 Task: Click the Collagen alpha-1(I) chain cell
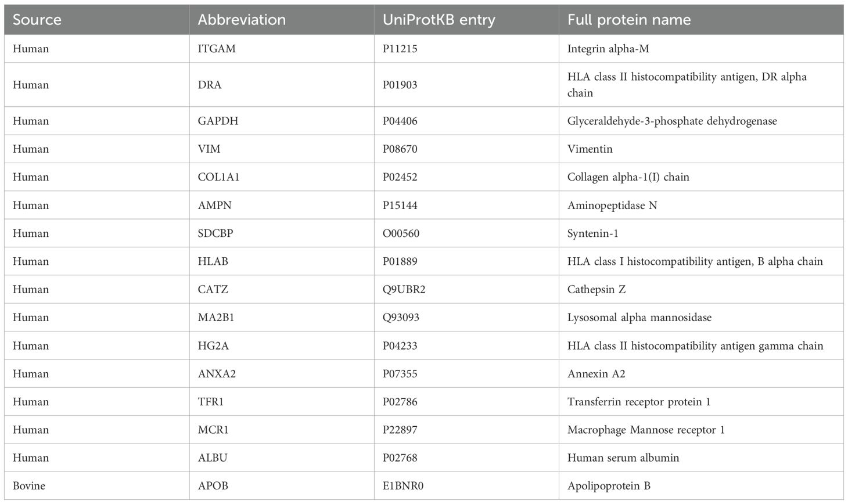[628, 177]
